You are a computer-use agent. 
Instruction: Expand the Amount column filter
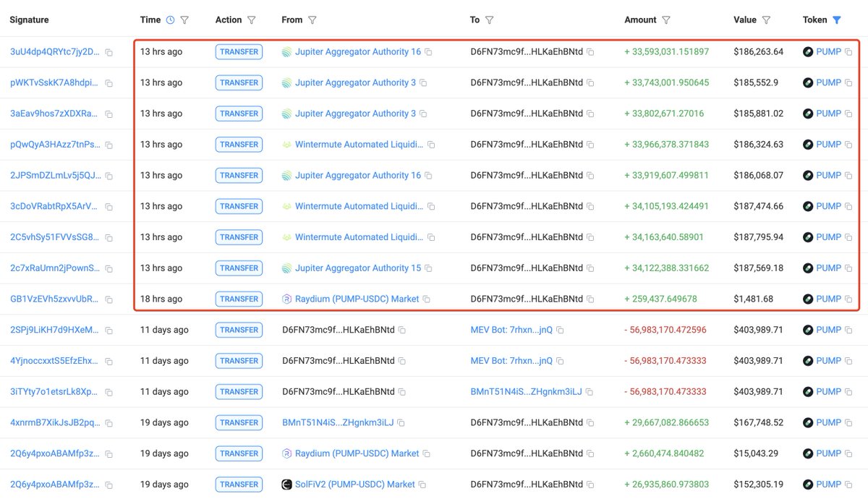tap(666, 20)
